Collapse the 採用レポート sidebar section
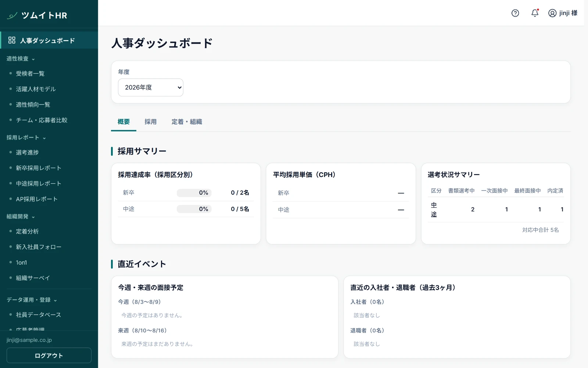 pos(26,138)
